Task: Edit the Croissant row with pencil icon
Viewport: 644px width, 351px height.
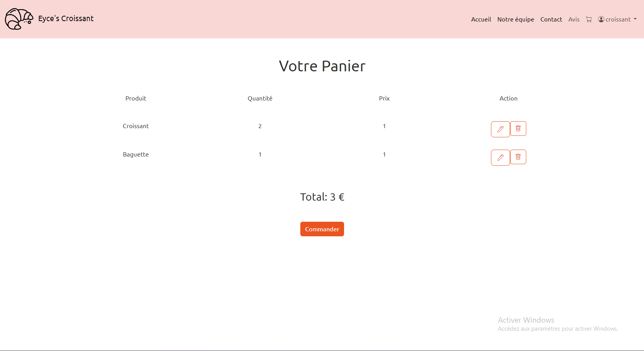Action: coord(500,129)
